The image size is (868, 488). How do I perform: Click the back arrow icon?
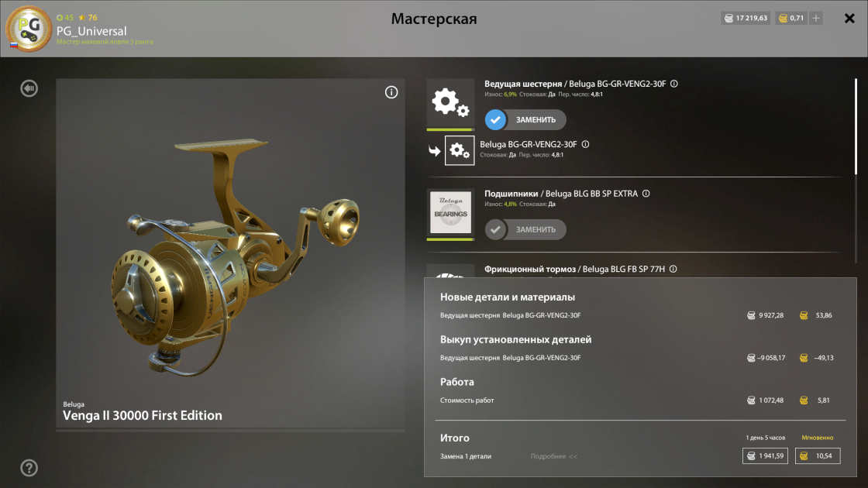(x=29, y=88)
